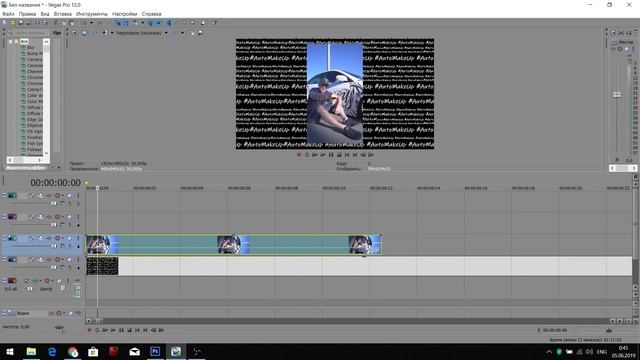Screen dimensions: 640x360
Task: Open the Настройки menu
Action: tap(124, 14)
